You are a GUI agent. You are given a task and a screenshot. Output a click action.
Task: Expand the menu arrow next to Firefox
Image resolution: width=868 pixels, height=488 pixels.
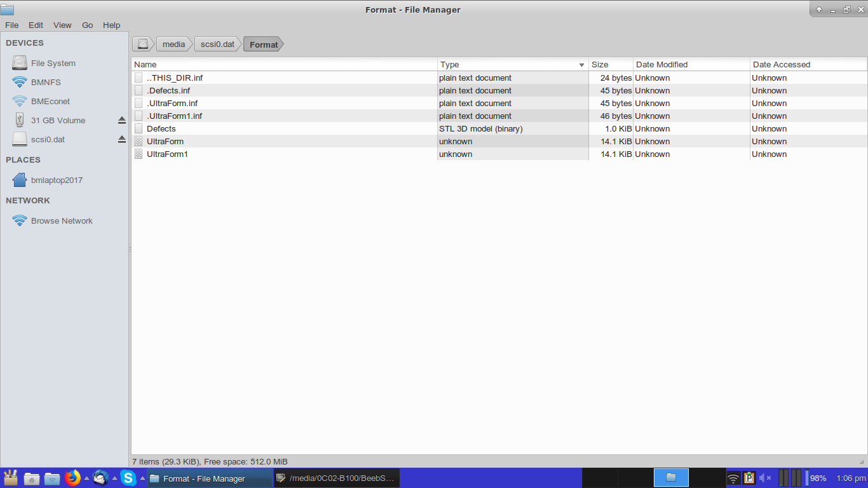pos(87,478)
